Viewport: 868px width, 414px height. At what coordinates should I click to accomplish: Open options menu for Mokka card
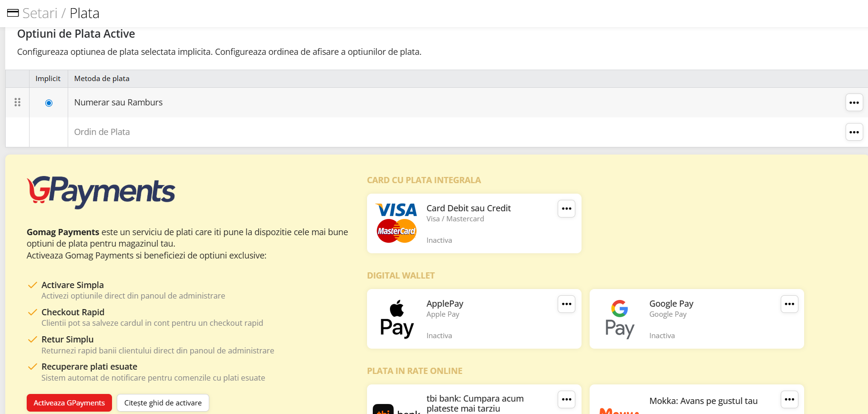pos(789,399)
